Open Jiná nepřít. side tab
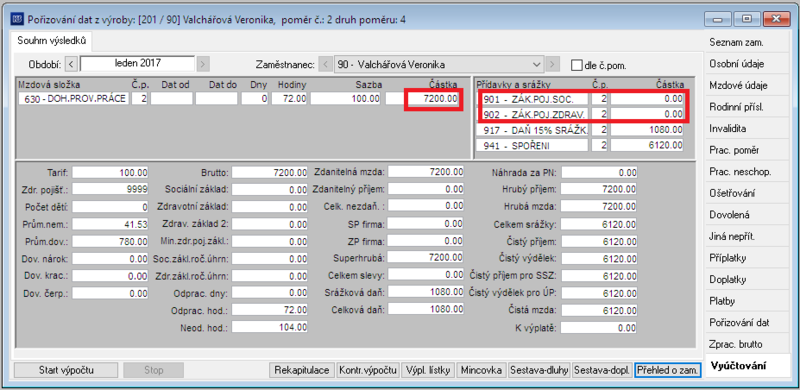This screenshot has height=390, width=800. tap(748, 237)
